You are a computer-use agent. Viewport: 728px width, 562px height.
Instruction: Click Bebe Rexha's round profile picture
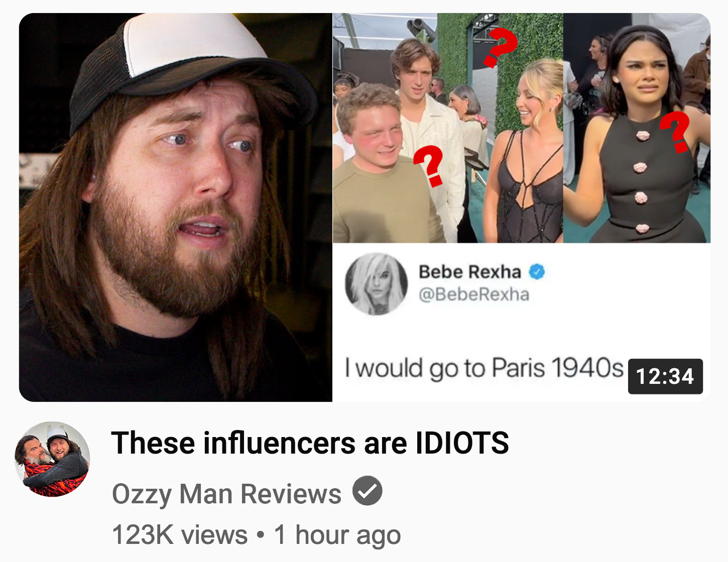[376, 284]
